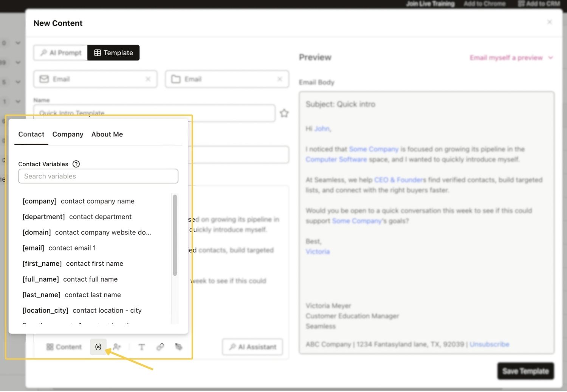Click the variables list scrollbar
567x392 pixels.
coord(175,235)
